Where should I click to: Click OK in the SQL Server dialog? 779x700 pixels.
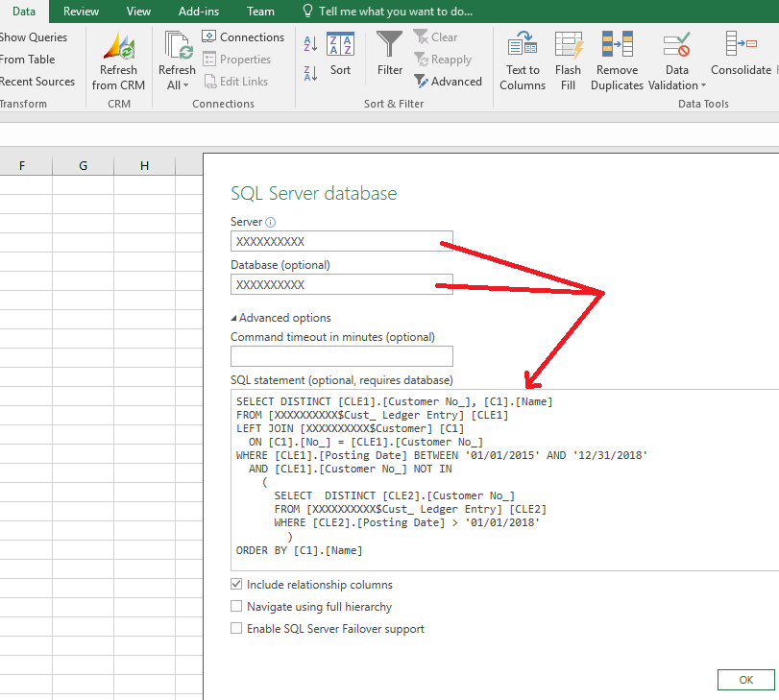coord(745,680)
